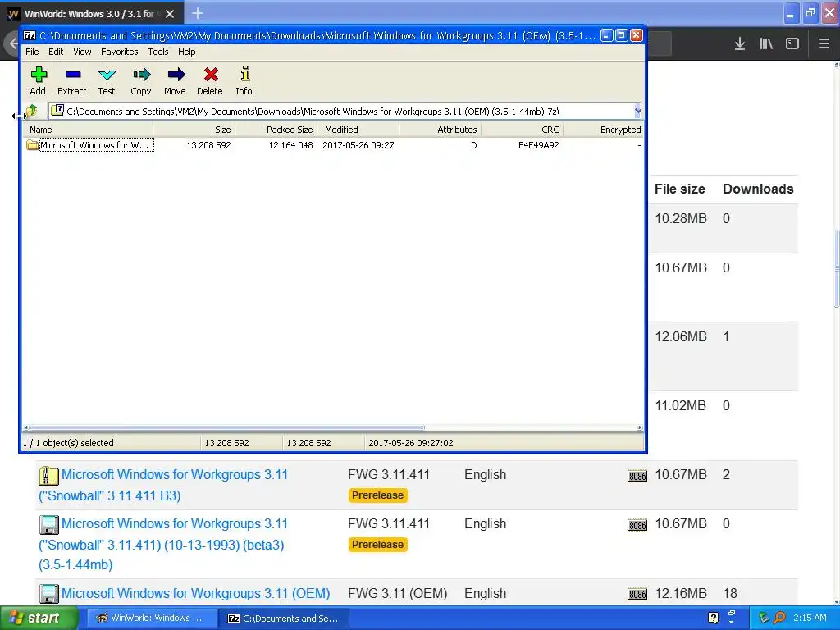Viewport: 840px width, 630px height.
Task: Open the Favorites menu
Action: pos(120,52)
